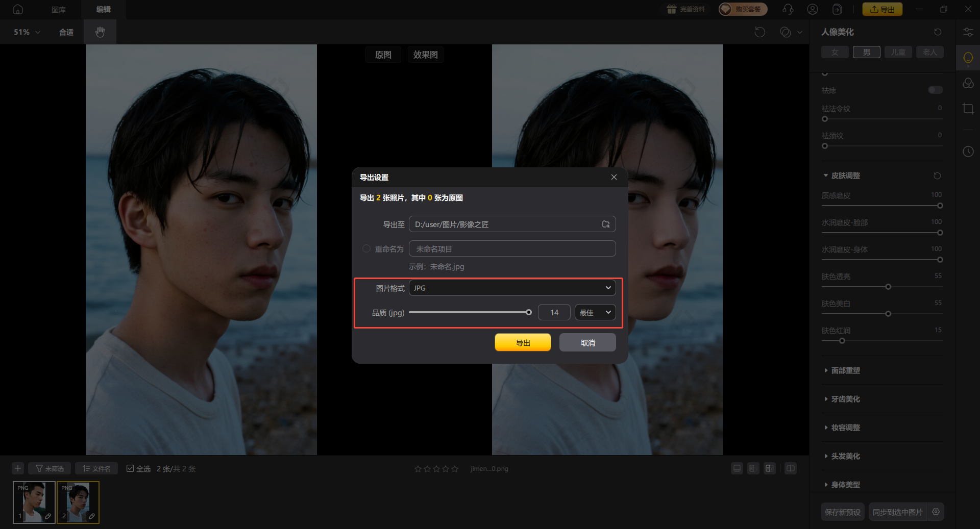Click the yellow 导出 button in dialog
980x529 pixels.
click(x=523, y=343)
